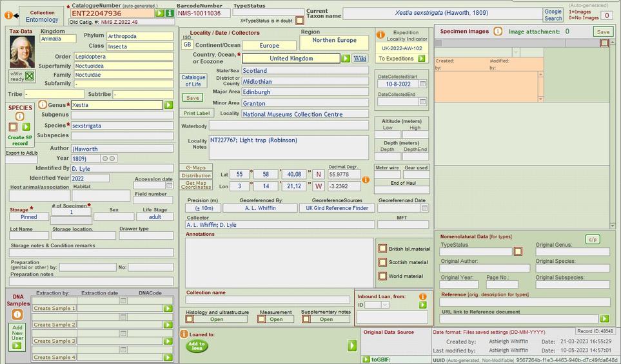
Task: Click the DNA Samples orange info icon
Action: (17, 314)
